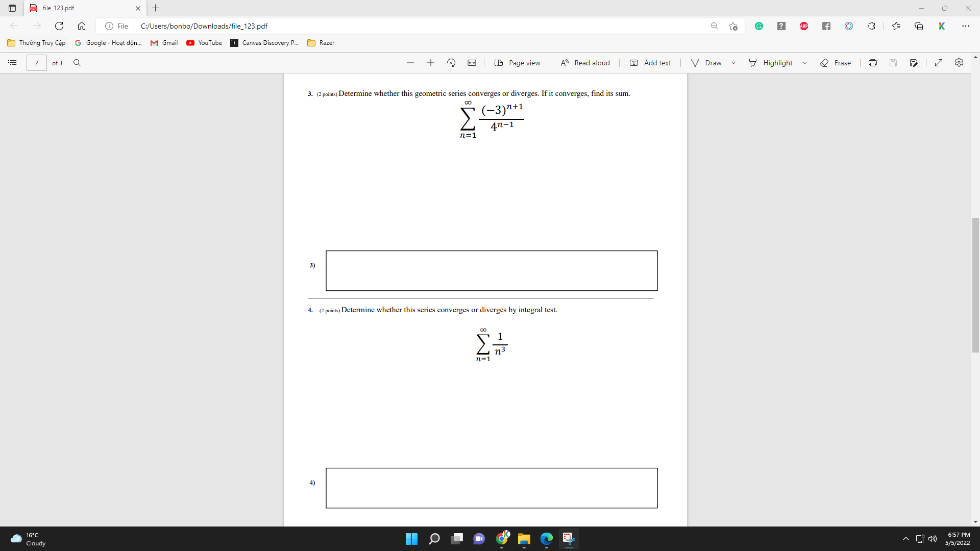The image size is (980, 551).
Task: Open the browser settings menu
Action: [966, 26]
